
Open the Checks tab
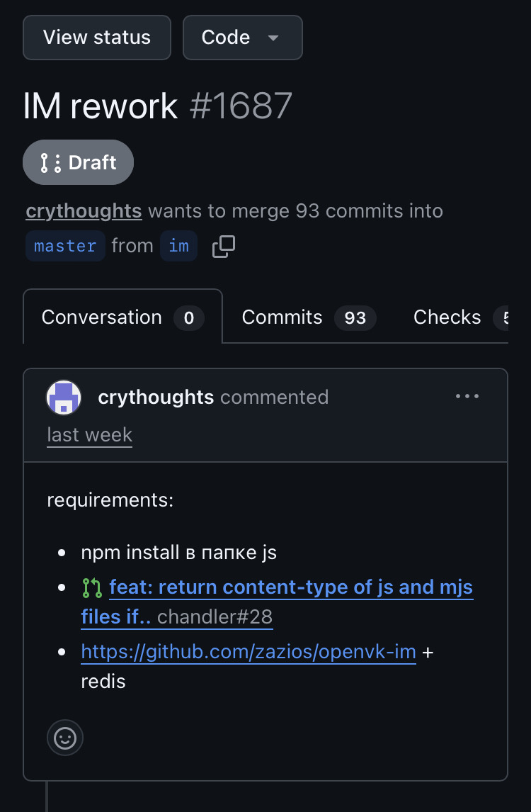(459, 317)
